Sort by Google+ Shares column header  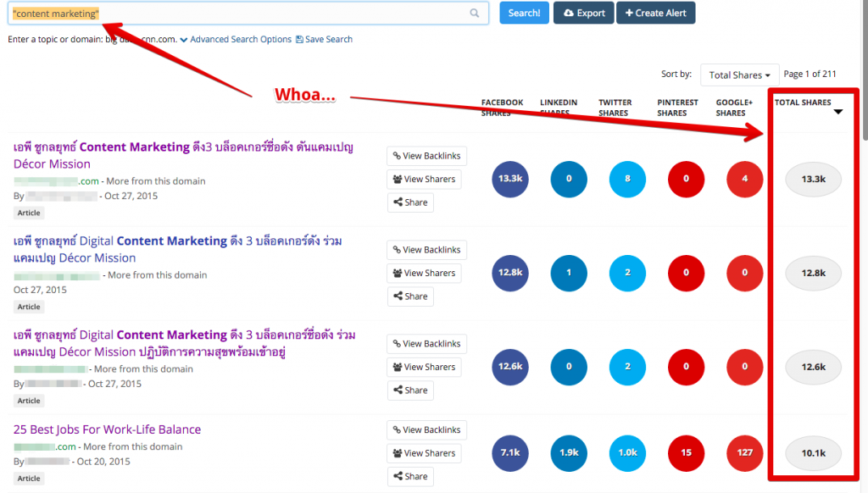pyautogui.click(x=734, y=108)
